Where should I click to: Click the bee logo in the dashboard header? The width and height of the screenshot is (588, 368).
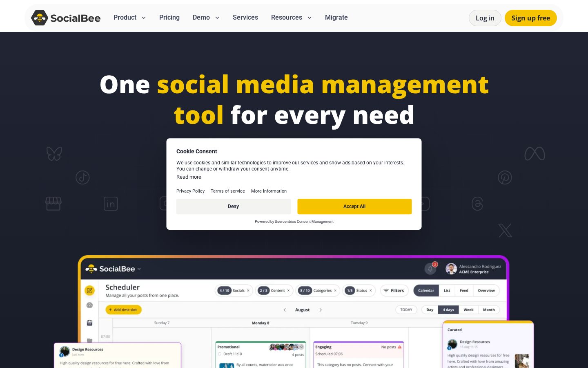point(91,269)
